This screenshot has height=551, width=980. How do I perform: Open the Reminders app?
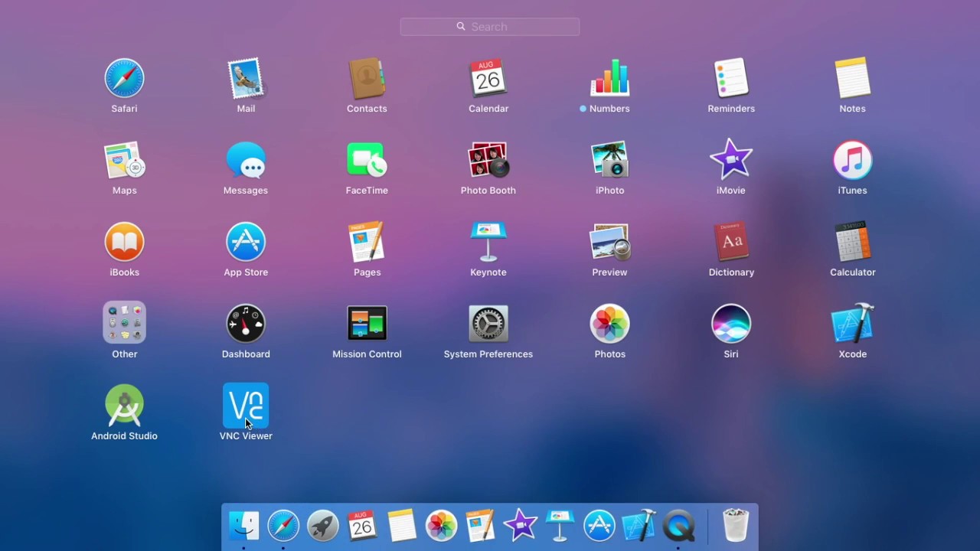(731, 79)
